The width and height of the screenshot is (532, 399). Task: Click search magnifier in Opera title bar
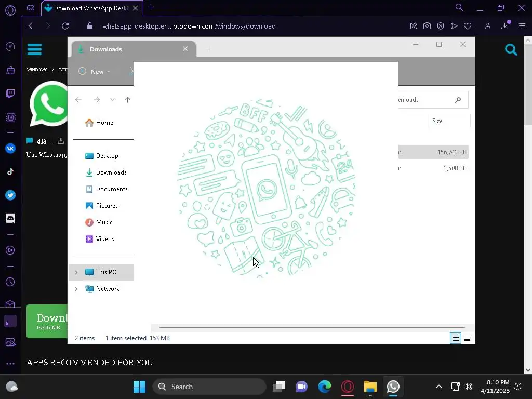[459, 7]
